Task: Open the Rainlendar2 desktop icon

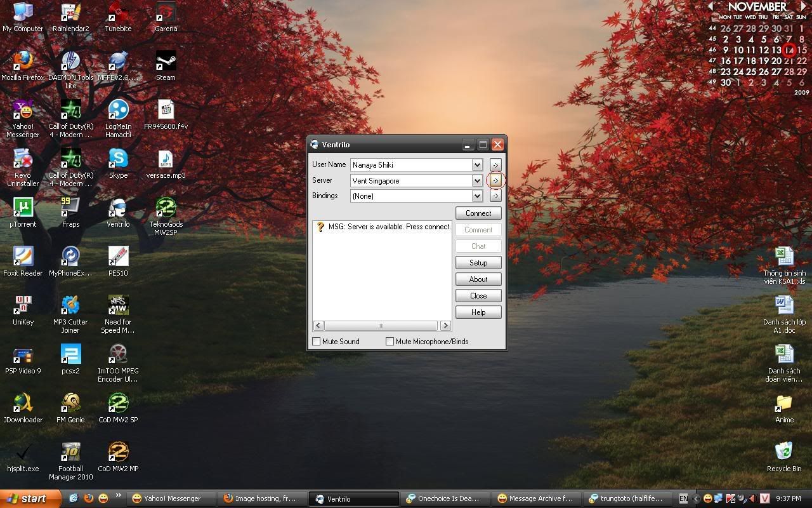Action: 70,17
